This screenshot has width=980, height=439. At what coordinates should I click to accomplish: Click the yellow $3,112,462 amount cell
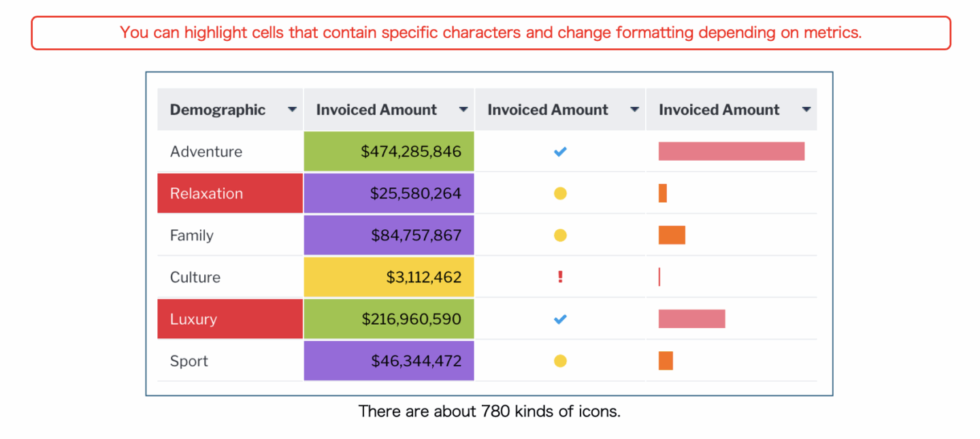(x=389, y=276)
